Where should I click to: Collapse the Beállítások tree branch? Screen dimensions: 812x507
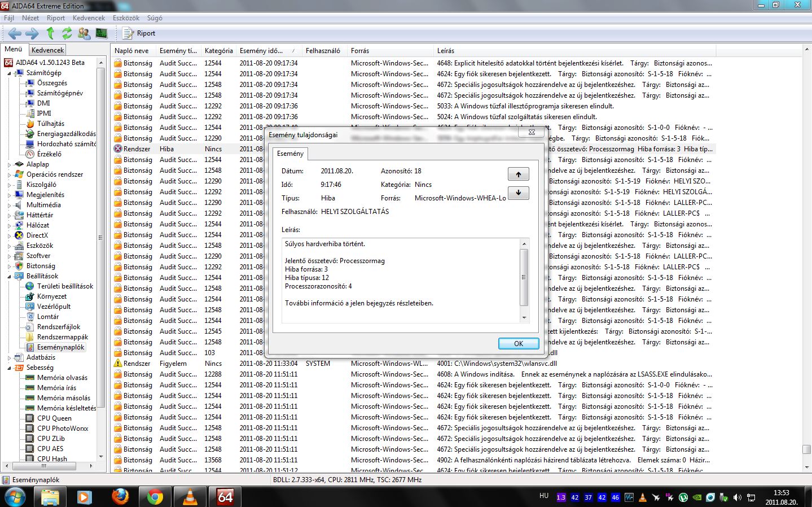(x=9, y=276)
